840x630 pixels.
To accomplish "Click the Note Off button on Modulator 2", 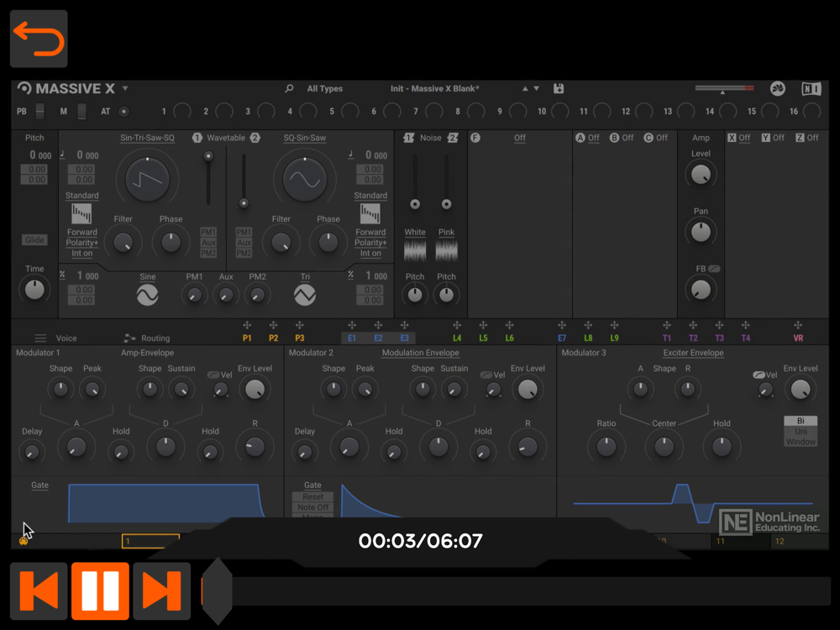I will click(x=312, y=507).
